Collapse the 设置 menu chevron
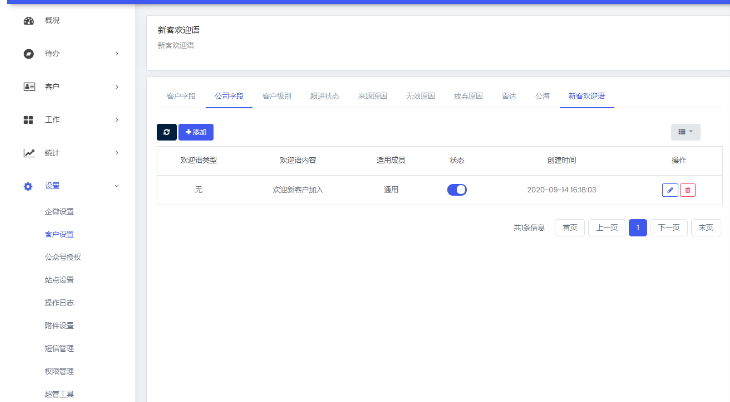This screenshot has width=730, height=402. coord(116,186)
